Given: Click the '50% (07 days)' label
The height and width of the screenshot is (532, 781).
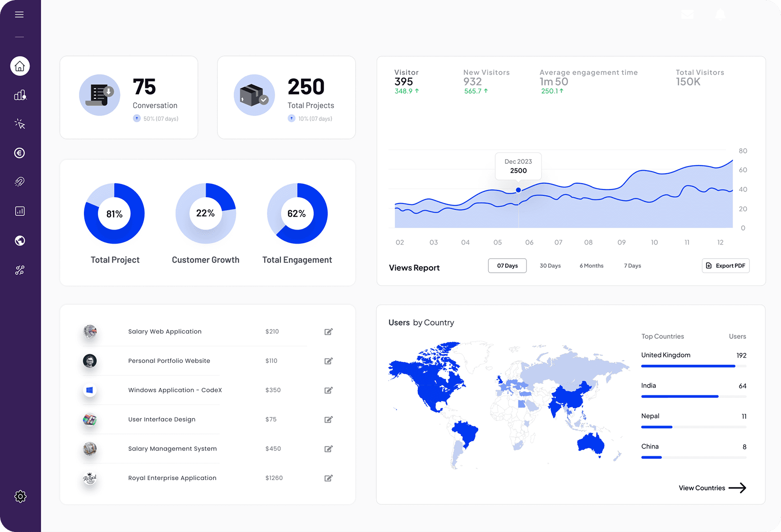Looking at the screenshot, I should 161,119.
